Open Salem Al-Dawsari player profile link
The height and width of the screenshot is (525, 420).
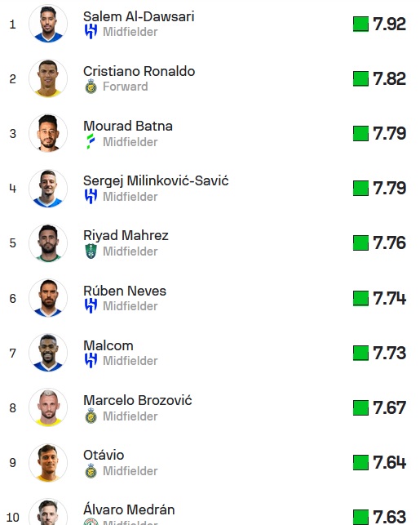[x=139, y=16]
